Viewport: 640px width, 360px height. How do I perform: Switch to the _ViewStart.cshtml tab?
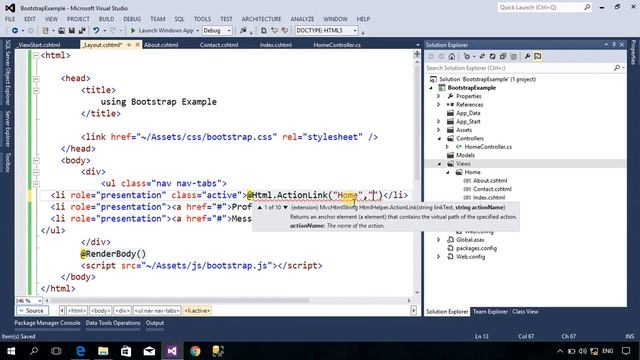point(39,45)
